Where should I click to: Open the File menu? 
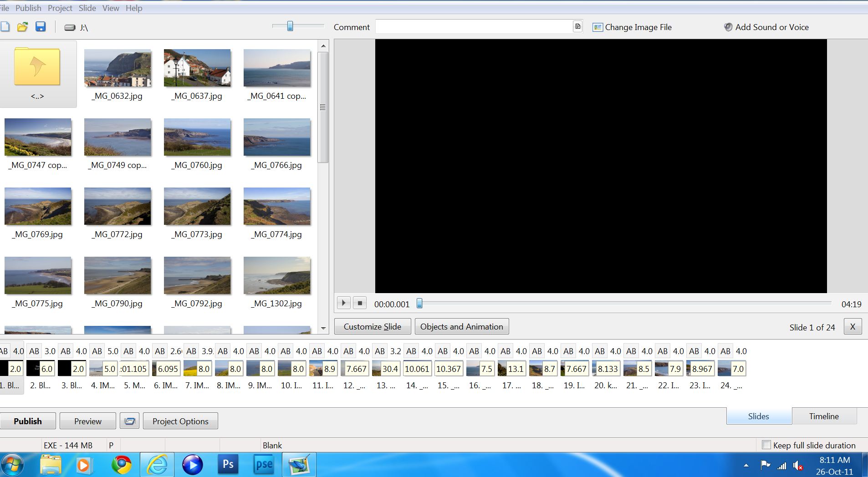click(4, 8)
